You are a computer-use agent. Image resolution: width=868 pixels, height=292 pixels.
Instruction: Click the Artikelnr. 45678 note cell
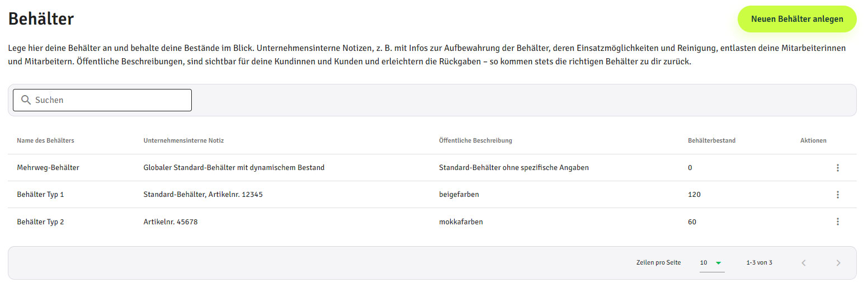[x=171, y=222]
